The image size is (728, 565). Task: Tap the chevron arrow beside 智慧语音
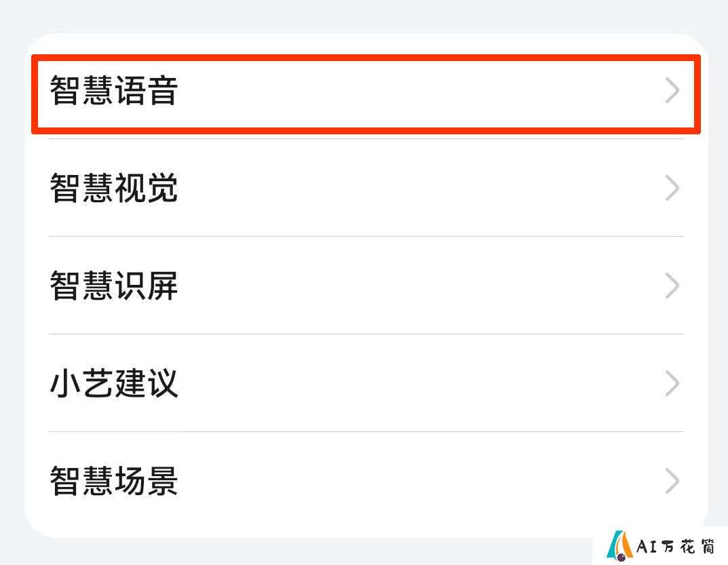672,90
